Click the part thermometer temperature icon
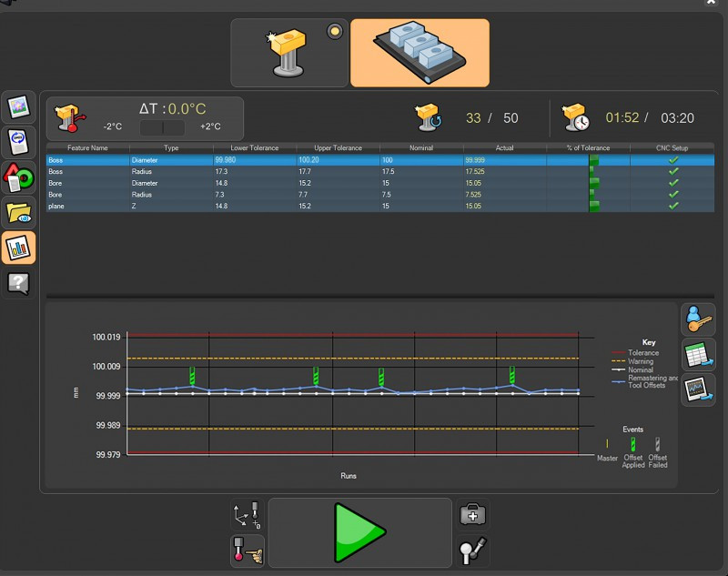728x576 pixels. [70, 118]
